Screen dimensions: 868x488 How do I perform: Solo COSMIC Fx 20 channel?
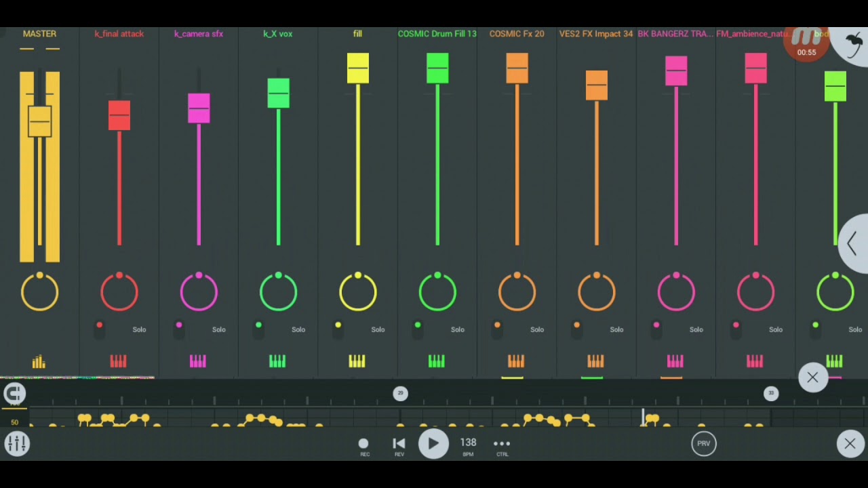[x=537, y=329]
